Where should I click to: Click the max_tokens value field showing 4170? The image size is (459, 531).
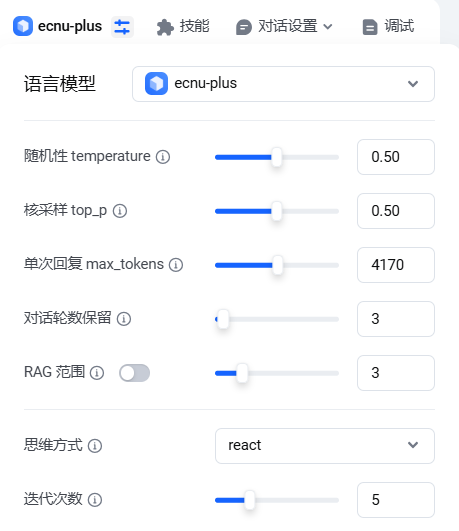point(396,265)
